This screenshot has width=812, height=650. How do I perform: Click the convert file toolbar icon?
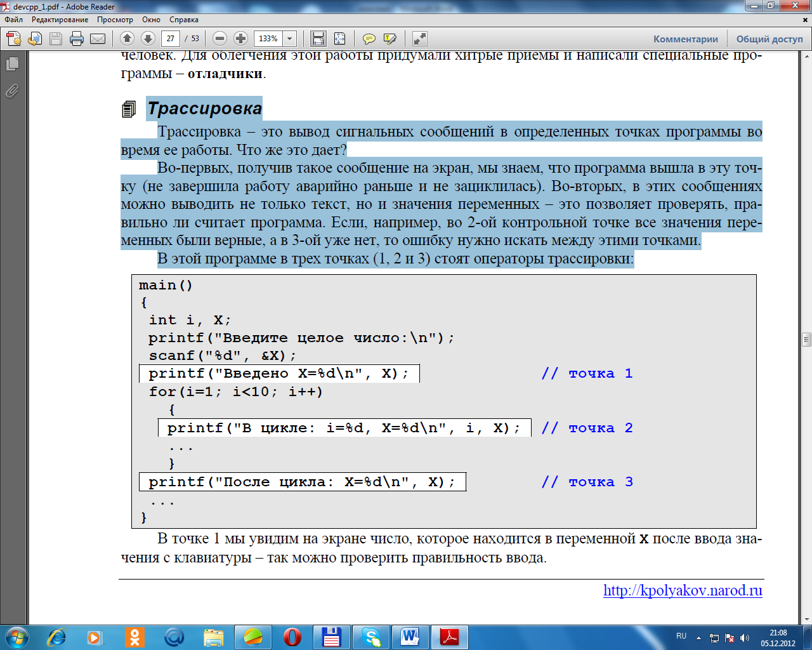point(35,39)
